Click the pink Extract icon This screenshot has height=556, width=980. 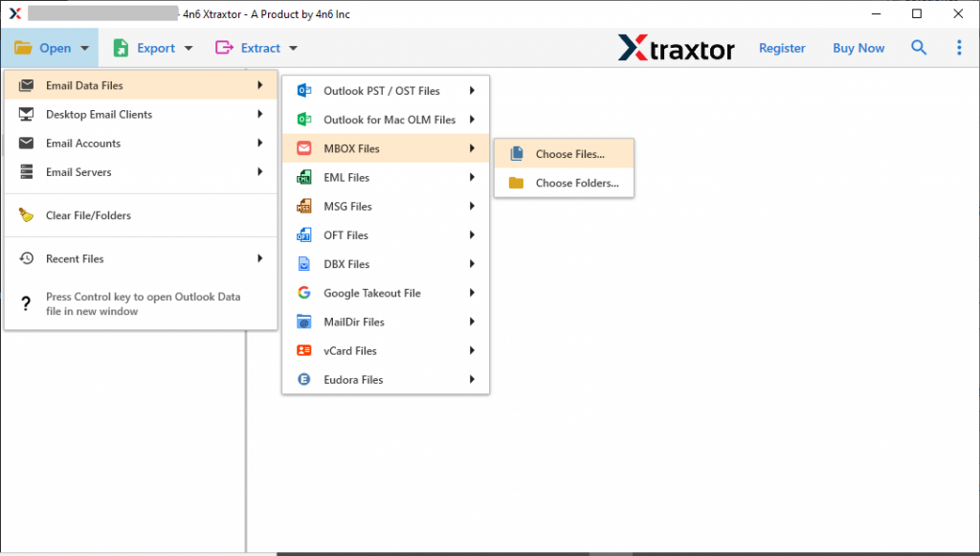pos(224,48)
